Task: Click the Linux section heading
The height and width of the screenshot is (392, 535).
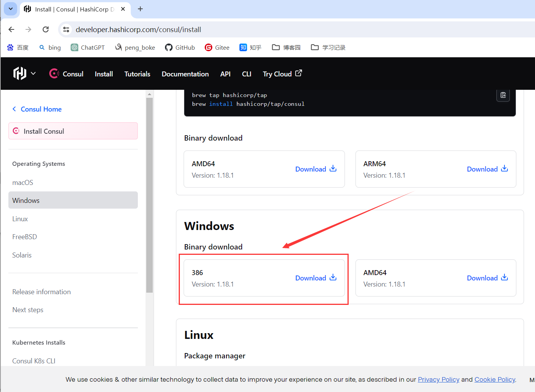Action: (199, 335)
